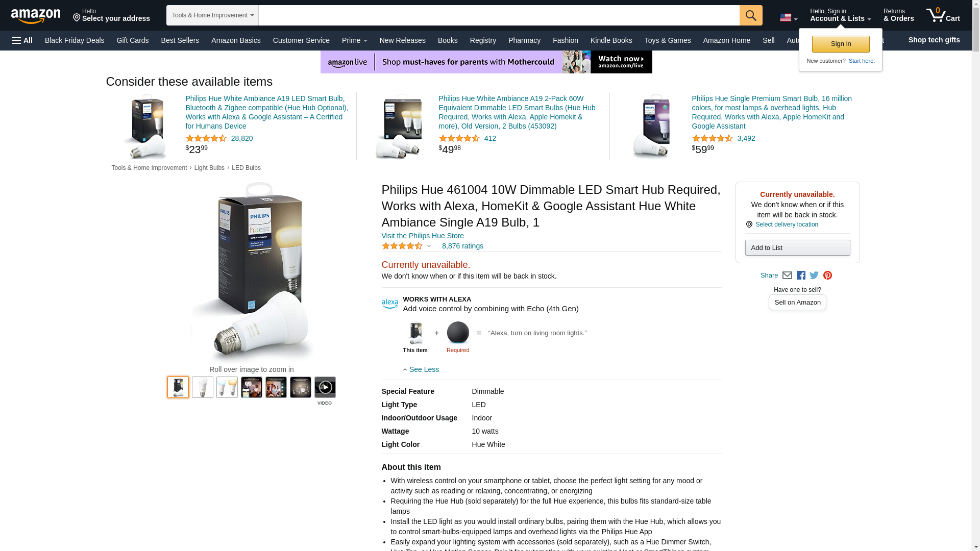The height and width of the screenshot is (551, 980).
Task: Share this product on Pinterest
Action: 827,275
